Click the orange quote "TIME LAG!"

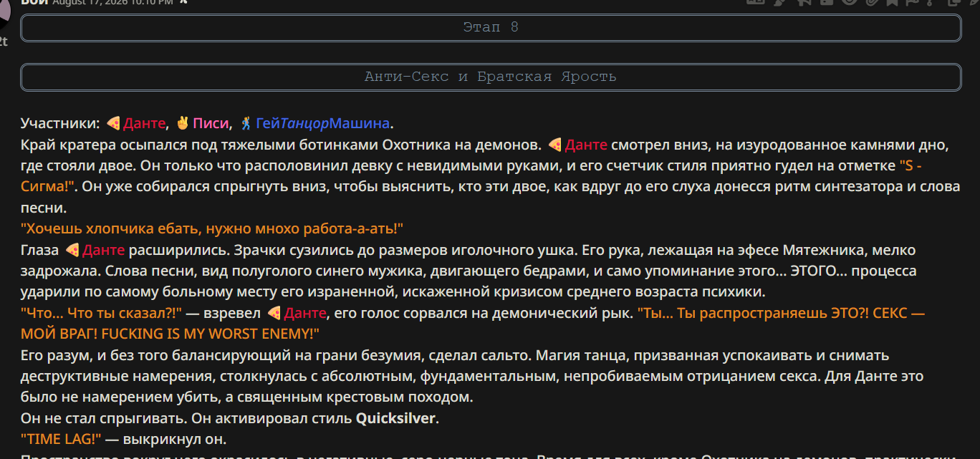point(62,439)
